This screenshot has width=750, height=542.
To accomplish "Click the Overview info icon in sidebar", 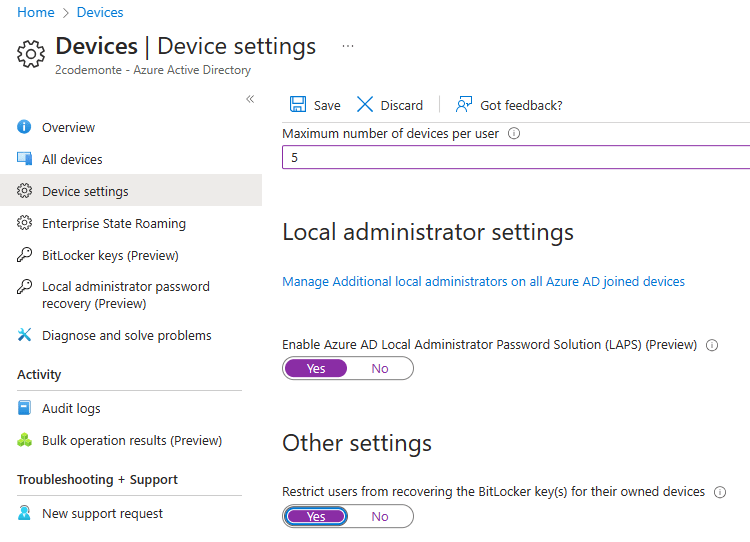I will [25, 127].
